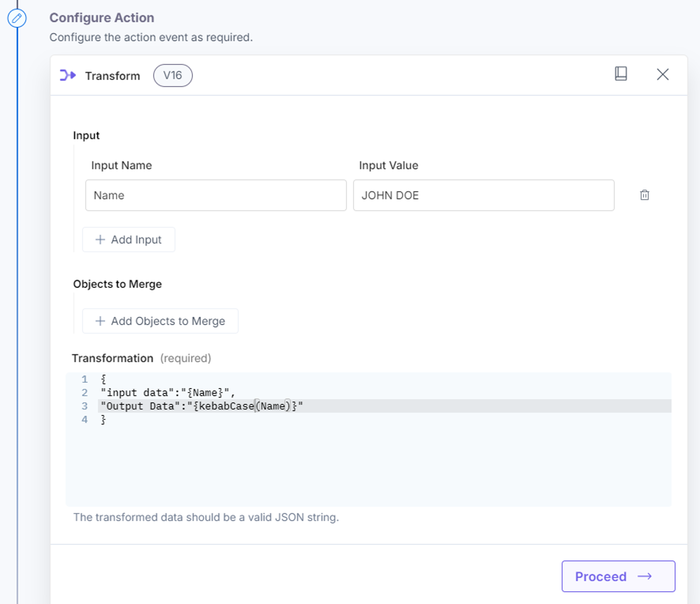The image size is (700, 604).
Task: Click the Proceed button
Action: (618, 576)
